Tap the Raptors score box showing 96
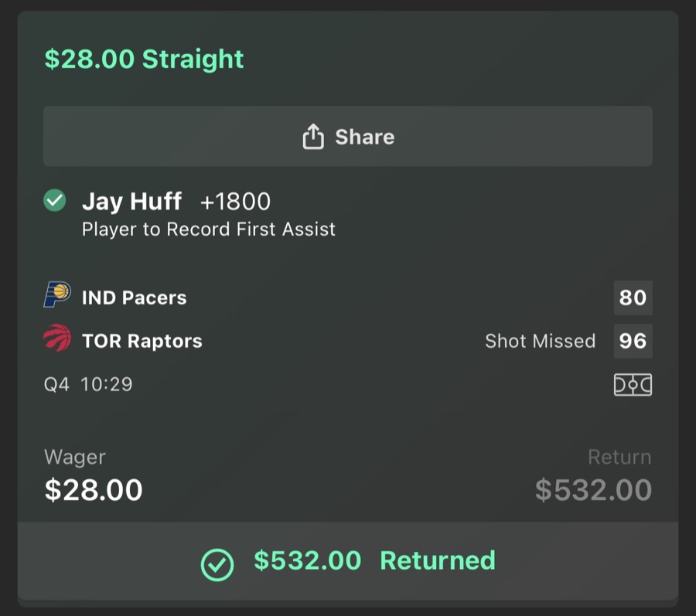This screenshot has height=616, width=696. pyautogui.click(x=633, y=341)
